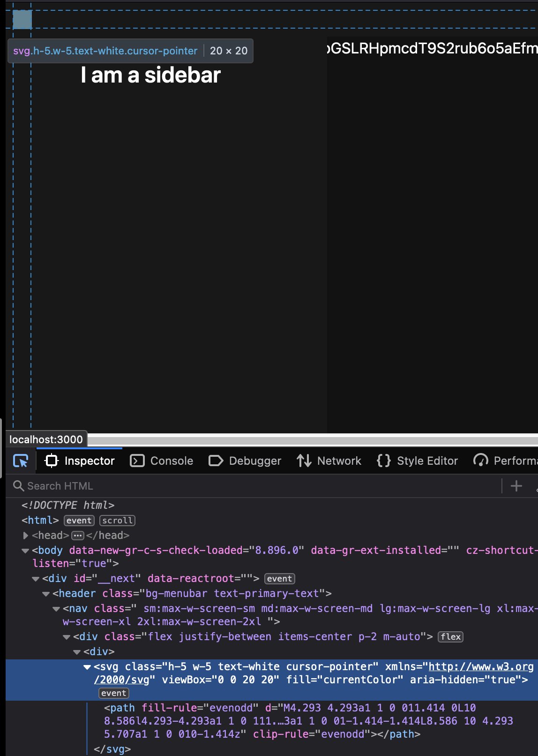Click the highlighted menu svg icon on page
Image resolution: width=538 pixels, height=756 pixels.
click(x=22, y=19)
